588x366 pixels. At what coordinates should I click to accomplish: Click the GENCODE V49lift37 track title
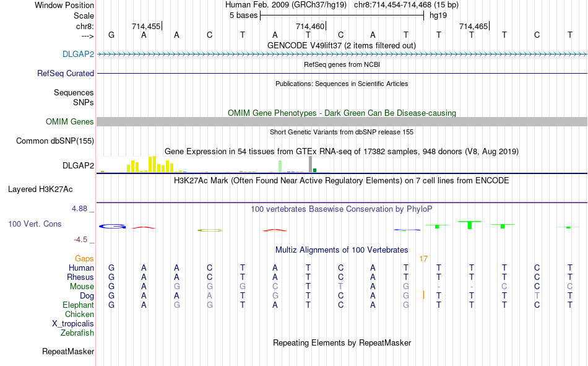click(x=342, y=45)
